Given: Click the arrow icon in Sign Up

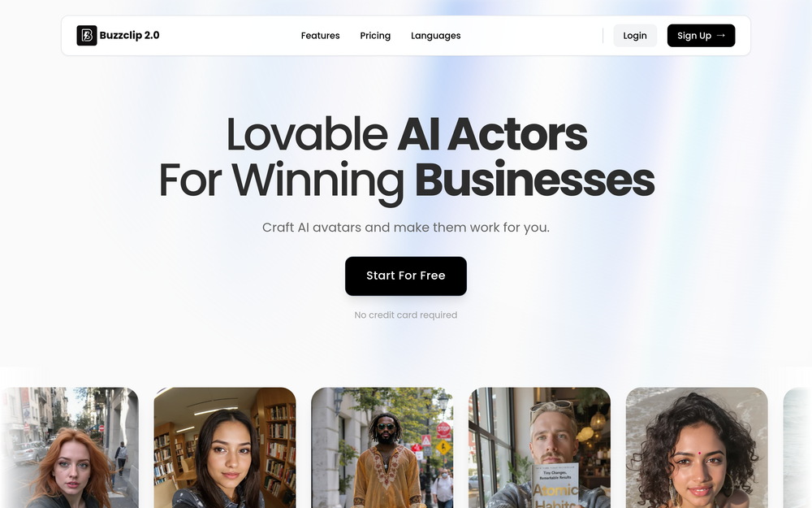Looking at the screenshot, I should click(720, 35).
